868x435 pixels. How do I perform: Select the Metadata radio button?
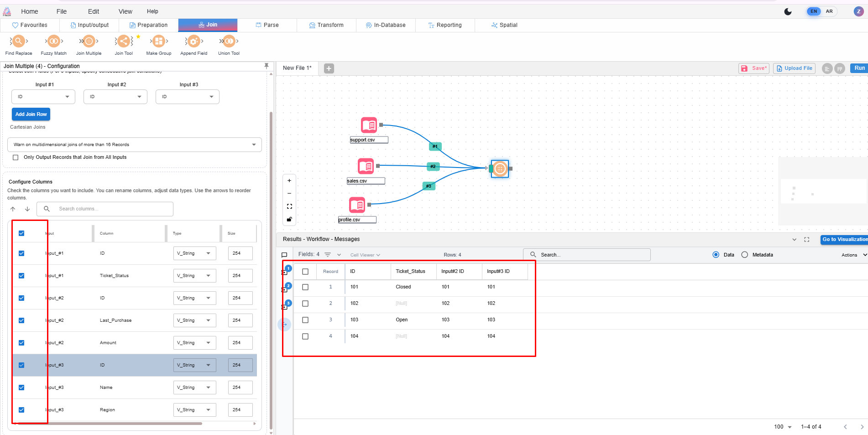click(x=745, y=255)
